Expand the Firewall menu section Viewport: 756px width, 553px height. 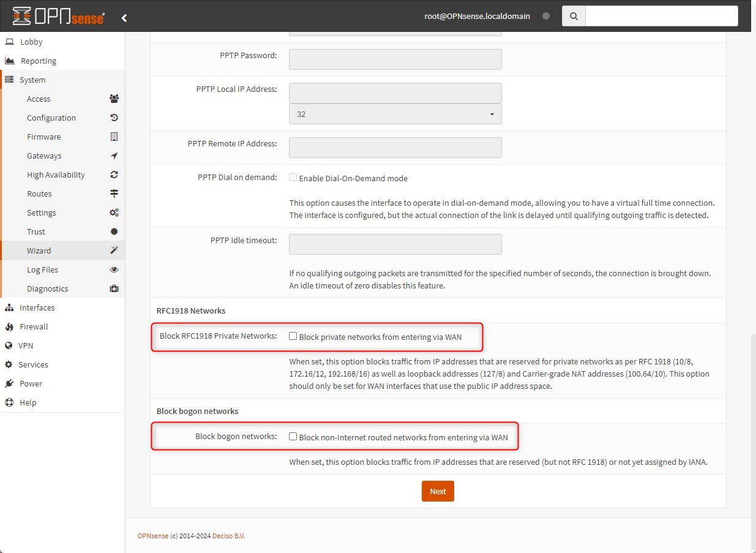click(x=34, y=326)
